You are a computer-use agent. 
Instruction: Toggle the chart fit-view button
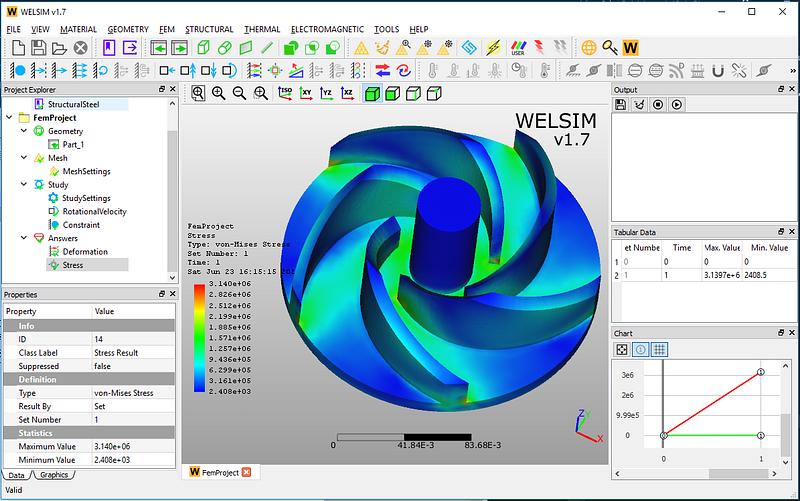point(622,349)
